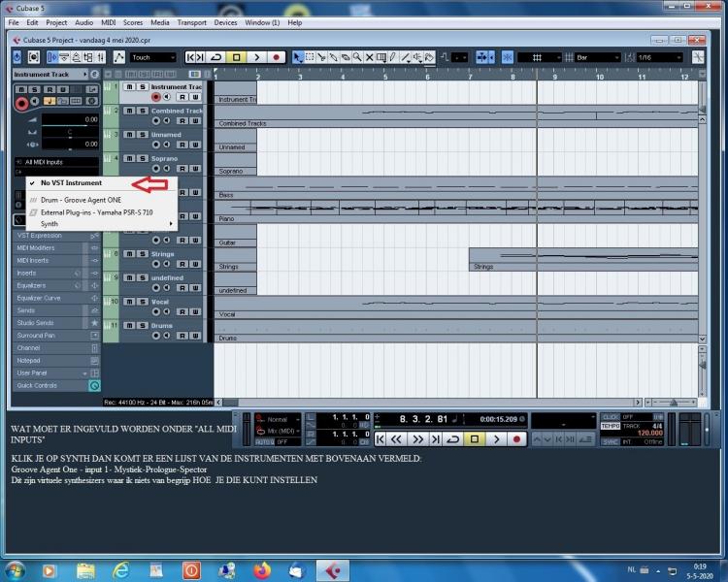Toggle monitor on Combined Tracks track

point(167,121)
